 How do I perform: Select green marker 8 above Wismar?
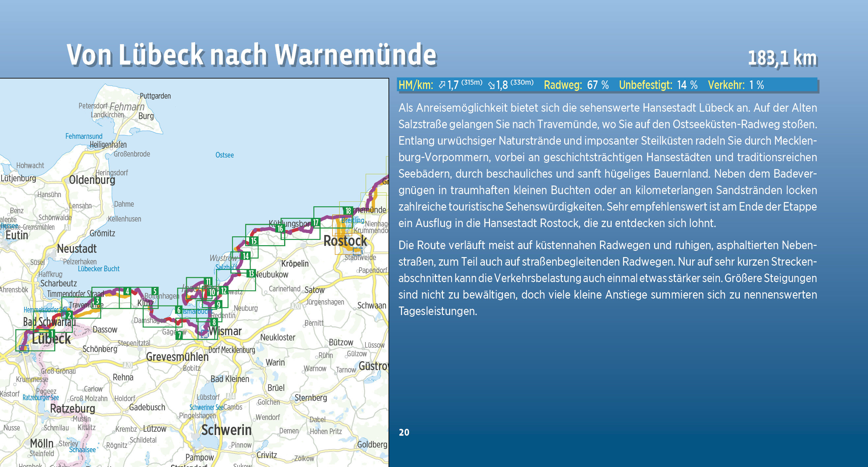pos(214,322)
